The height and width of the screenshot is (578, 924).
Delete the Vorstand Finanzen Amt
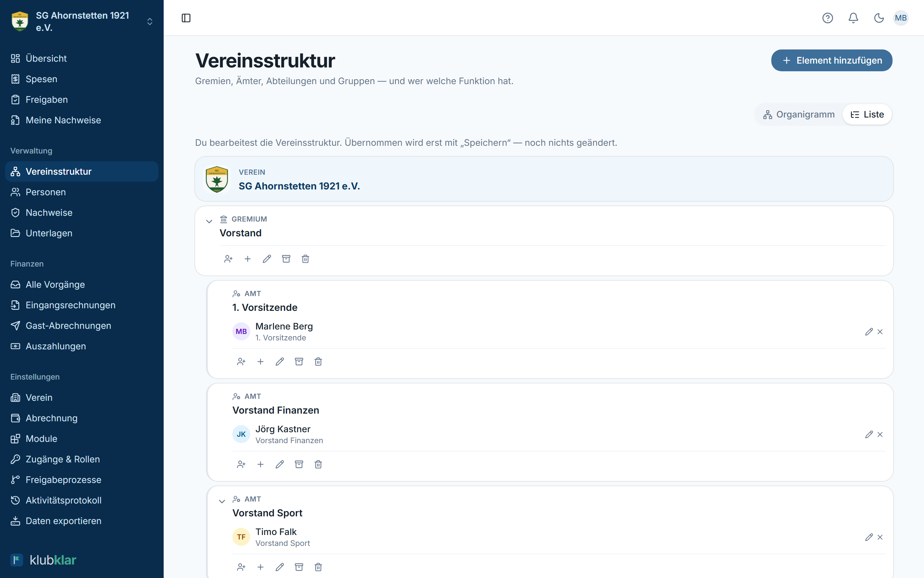tap(318, 464)
